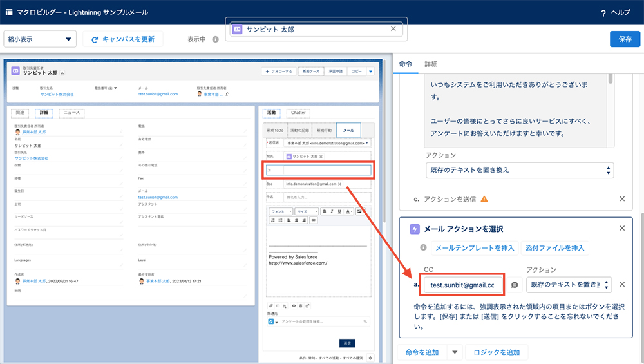Click コピー button in record header

coord(357,71)
